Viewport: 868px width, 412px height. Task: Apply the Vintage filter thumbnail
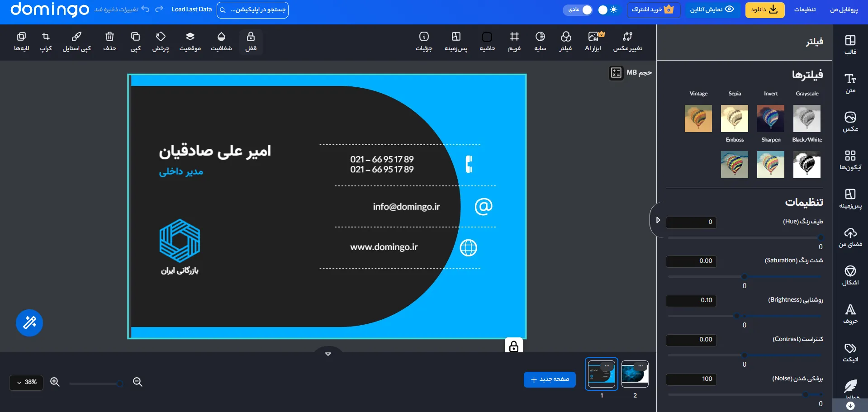tap(698, 118)
